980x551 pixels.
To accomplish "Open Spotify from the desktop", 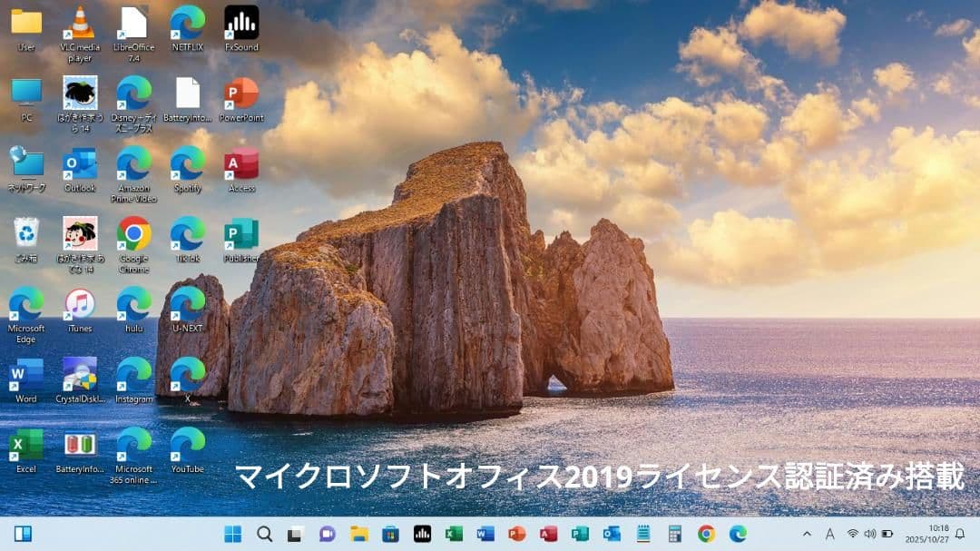I will click(186, 166).
